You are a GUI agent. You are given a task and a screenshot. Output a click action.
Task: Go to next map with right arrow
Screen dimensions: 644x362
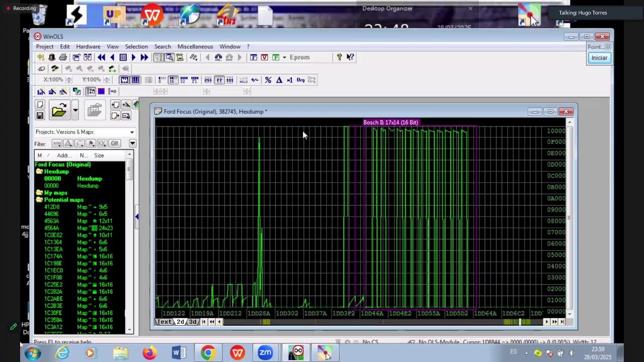click(133, 57)
